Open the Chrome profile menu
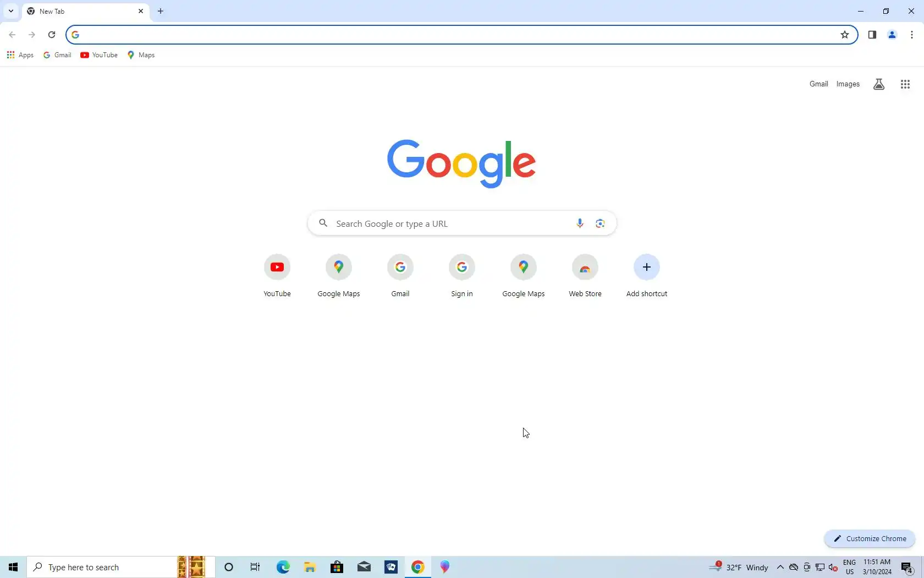 click(x=892, y=35)
